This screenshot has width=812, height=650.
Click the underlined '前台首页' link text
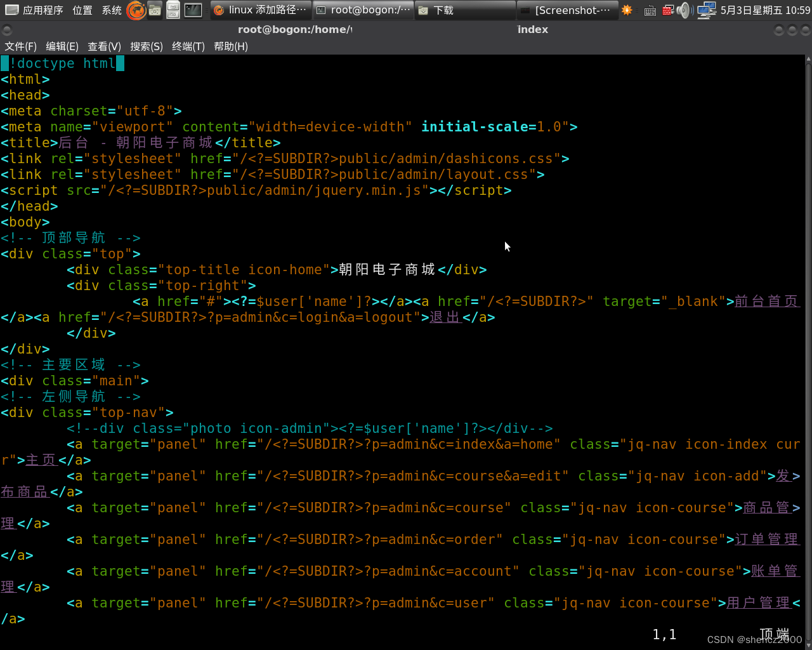pyautogui.click(x=766, y=302)
